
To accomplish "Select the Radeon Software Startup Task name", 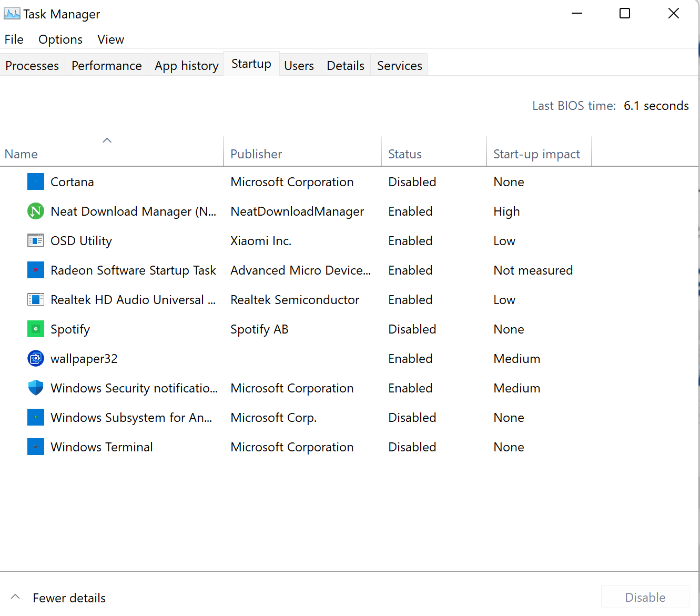I will [133, 270].
